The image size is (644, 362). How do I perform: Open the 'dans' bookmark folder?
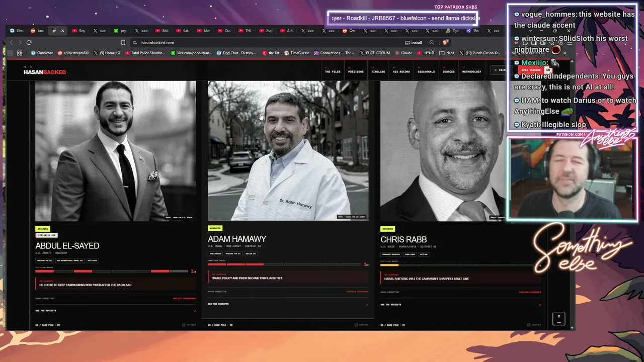point(447,53)
